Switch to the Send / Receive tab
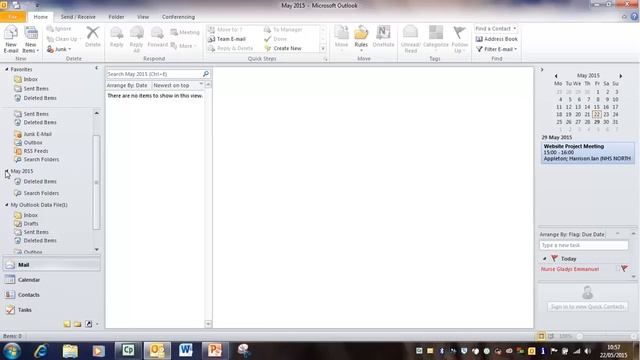Screen dimensions: 640x360 tap(78, 17)
